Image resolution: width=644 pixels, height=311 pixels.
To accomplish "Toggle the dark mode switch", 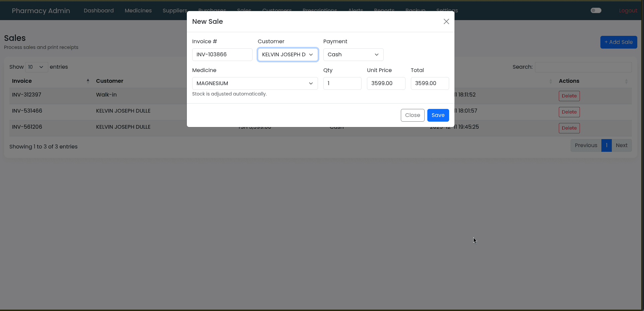I will [x=596, y=10].
